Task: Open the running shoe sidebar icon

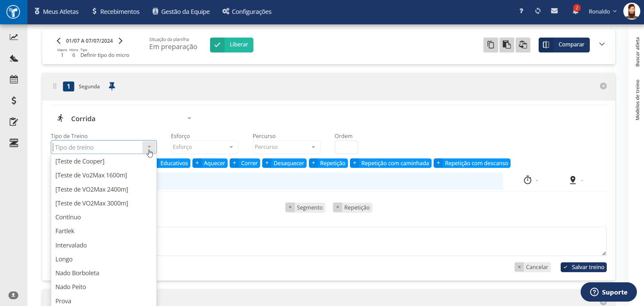Action: tap(14, 58)
